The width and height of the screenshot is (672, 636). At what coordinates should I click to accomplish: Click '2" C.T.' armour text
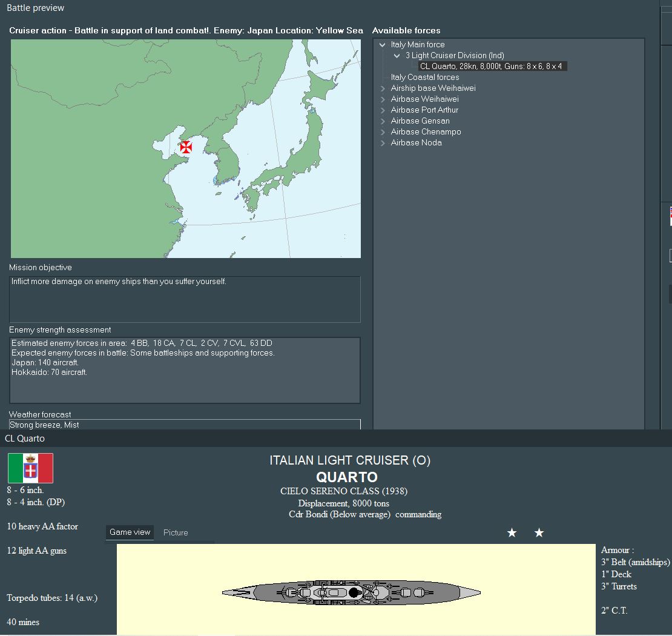coord(614,611)
